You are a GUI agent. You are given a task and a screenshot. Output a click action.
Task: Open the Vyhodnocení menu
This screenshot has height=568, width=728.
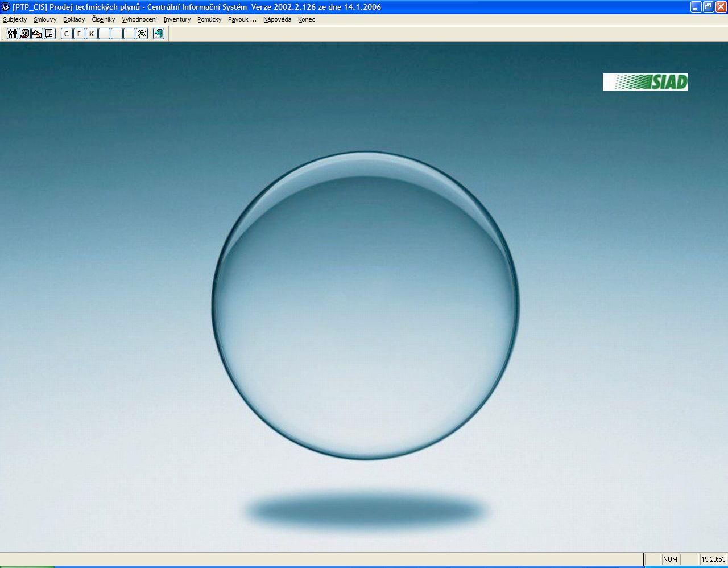pos(139,19)
